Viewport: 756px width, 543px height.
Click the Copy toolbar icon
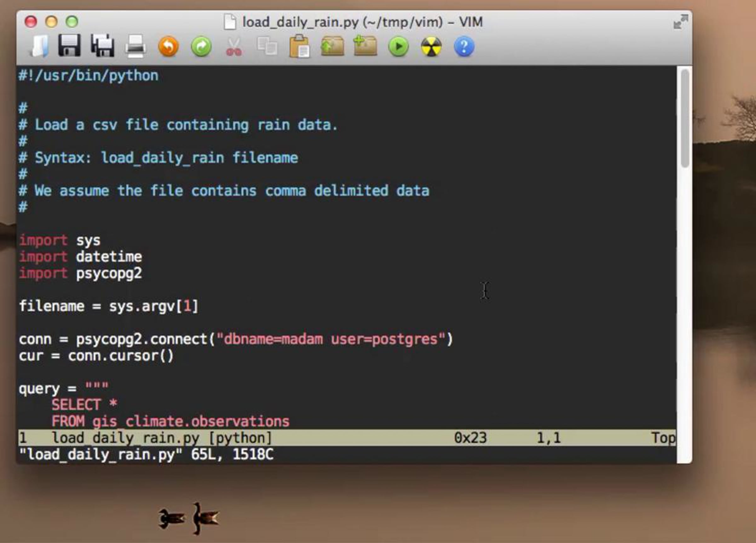pyautogui.click(x=267, y=46)
